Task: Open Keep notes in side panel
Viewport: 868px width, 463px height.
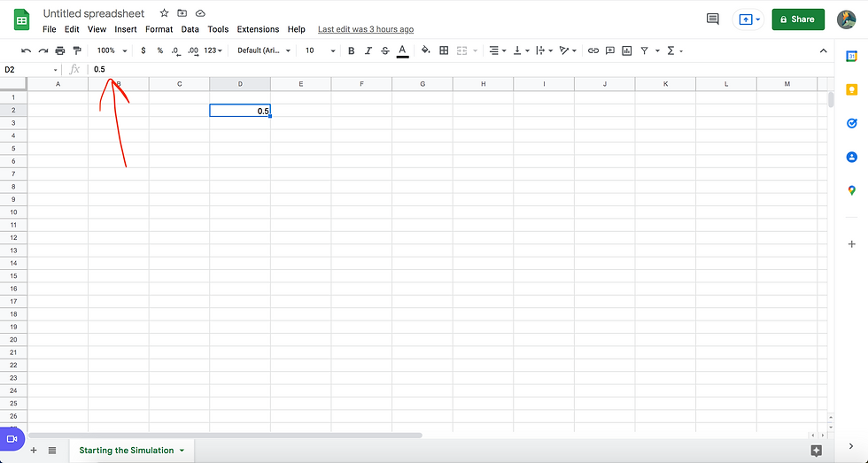Action: 851,89
